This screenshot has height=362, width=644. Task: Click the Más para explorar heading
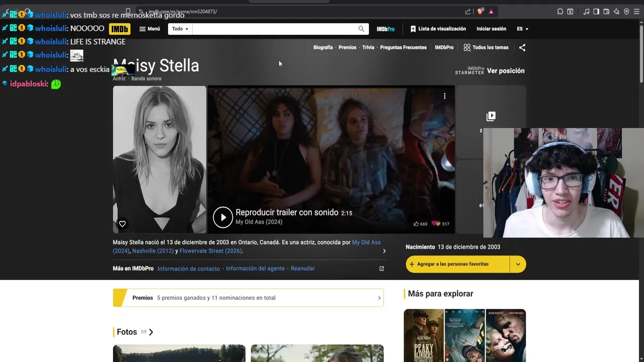(441, 294)
